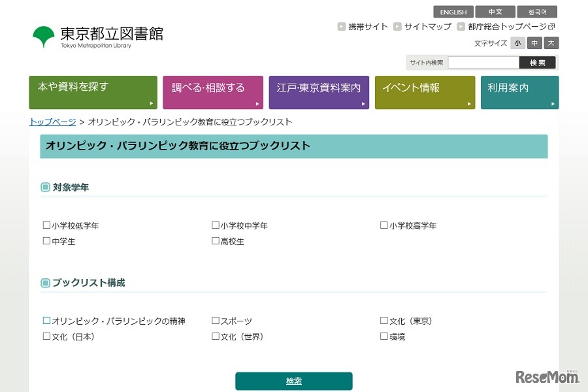
Task: Expand the 江戸・東京資料案内 menu
Action: click(319, 92)
